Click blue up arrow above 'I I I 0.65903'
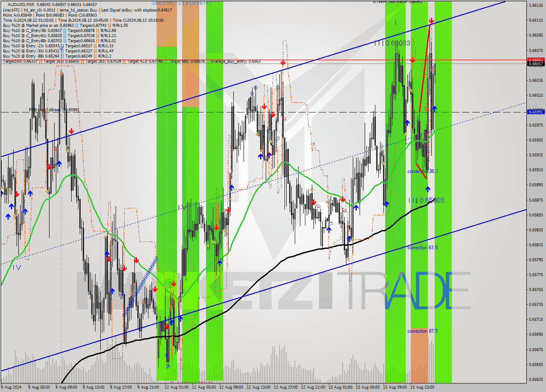This screenshot has height=392, width=546. pos(427,189)
